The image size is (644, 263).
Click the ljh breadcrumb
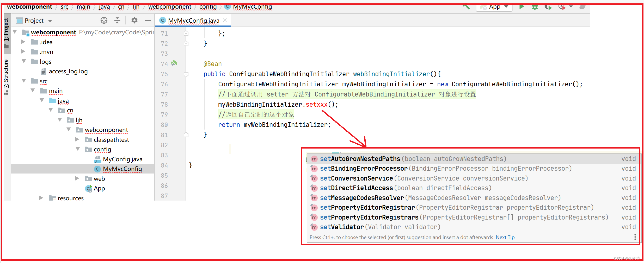[136, 7]
